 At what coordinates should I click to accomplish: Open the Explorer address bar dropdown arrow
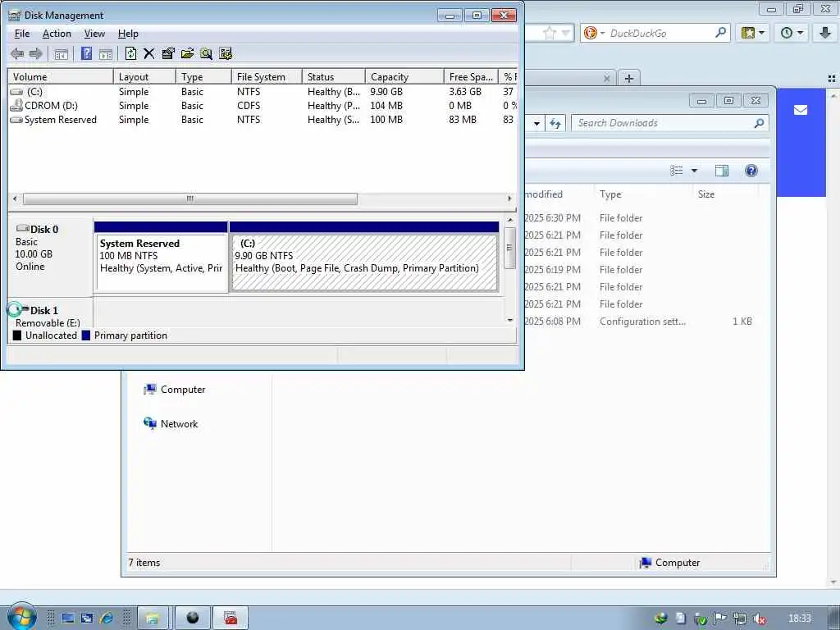(x=536, y=124)
